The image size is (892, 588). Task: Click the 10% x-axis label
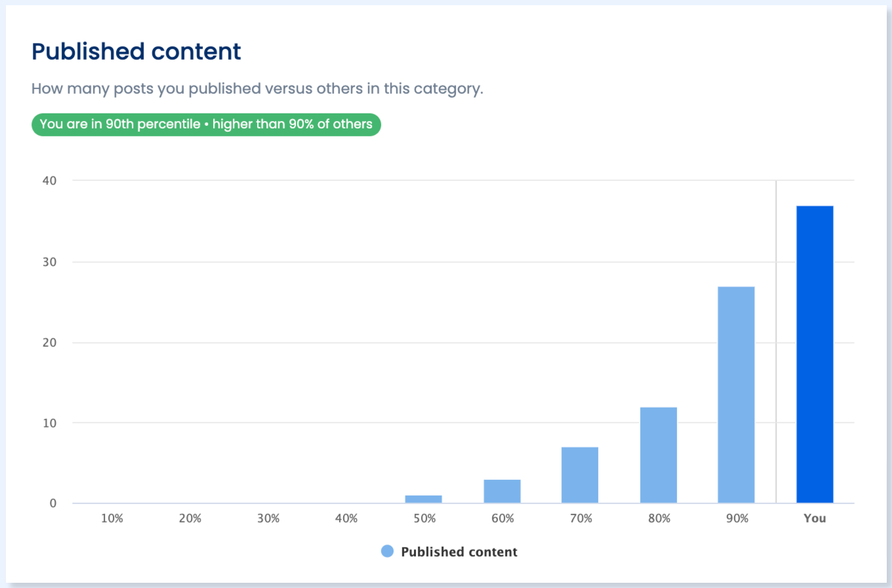point(112,519)
